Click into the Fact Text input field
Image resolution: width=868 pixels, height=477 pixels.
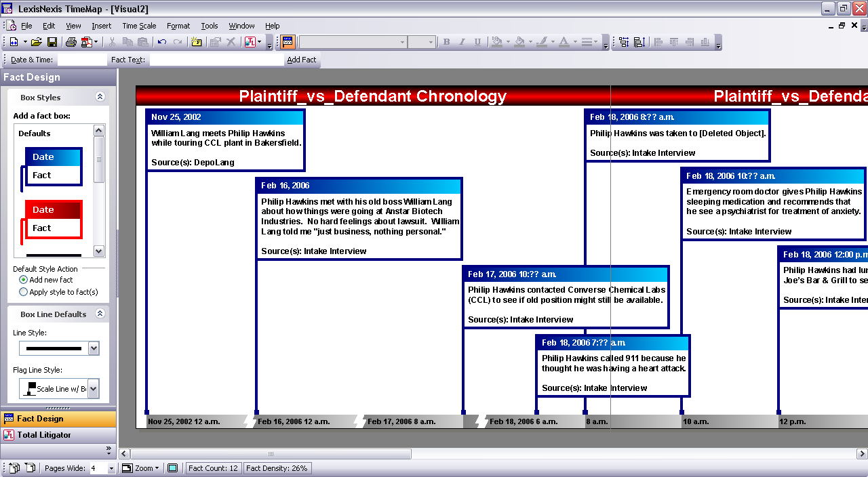pos(216,60)
